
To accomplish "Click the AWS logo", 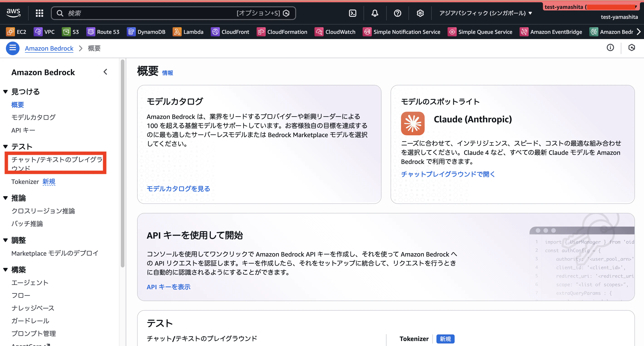I will pyautogui.click(x=13, y=12).
